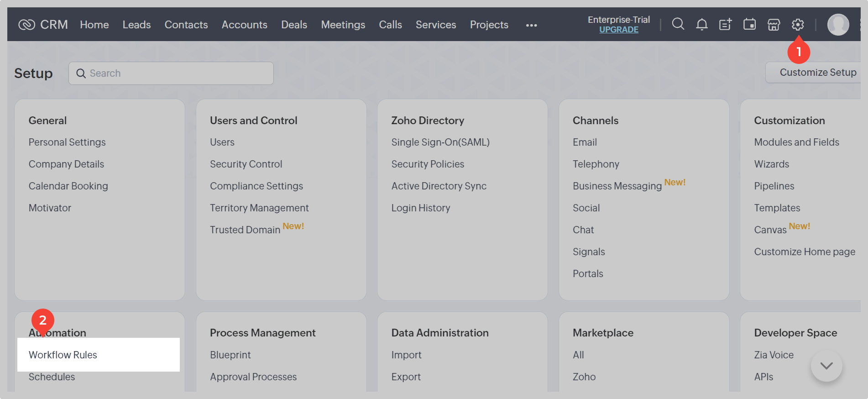Open Single Sign-On(SAML) settings

pyautogui.click(x=440, y=142)
